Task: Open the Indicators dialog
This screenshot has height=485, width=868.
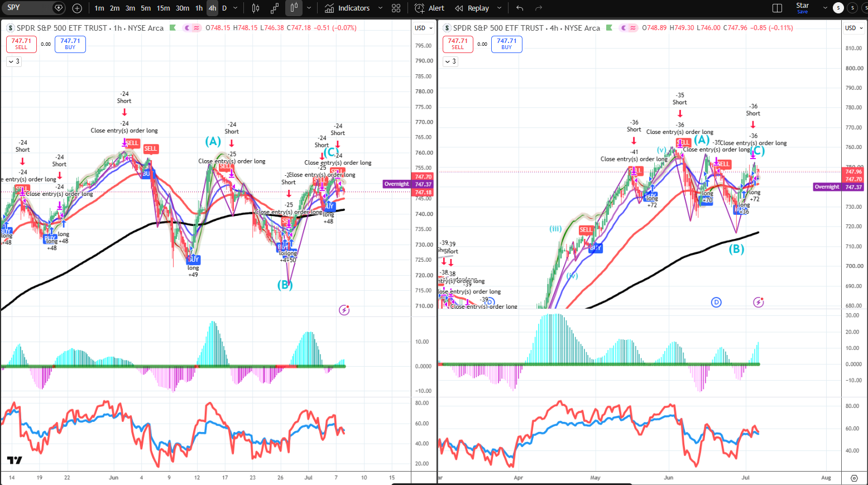Action: 347,8
